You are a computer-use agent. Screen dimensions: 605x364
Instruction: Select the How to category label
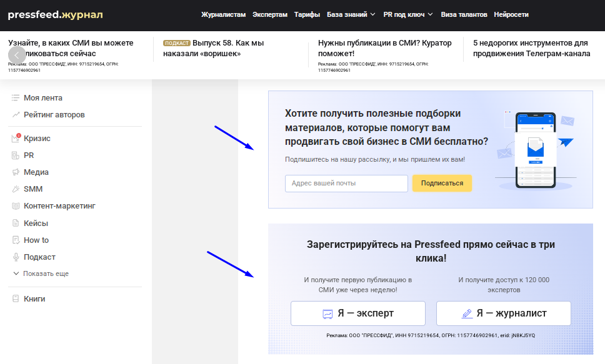pyautogui.click(x=36, y=240)
